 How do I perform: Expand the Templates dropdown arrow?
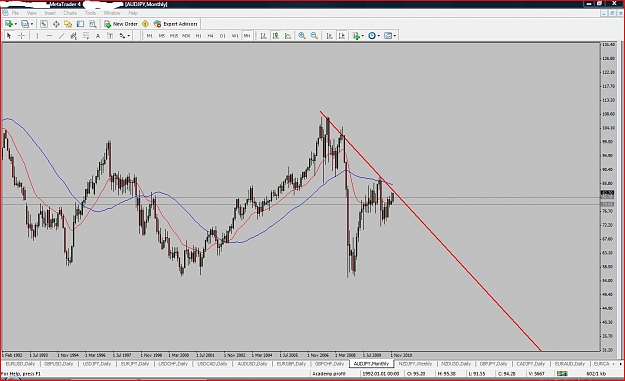point(395,36)
